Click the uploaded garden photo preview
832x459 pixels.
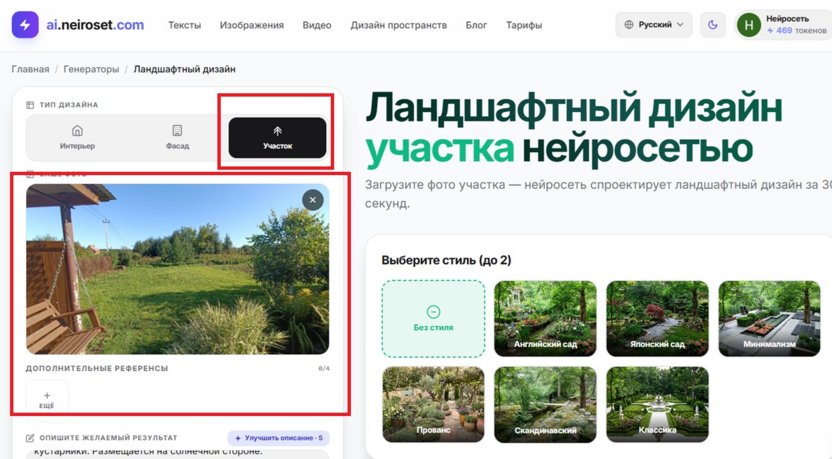pyautogui.click(x=177, y=269)
